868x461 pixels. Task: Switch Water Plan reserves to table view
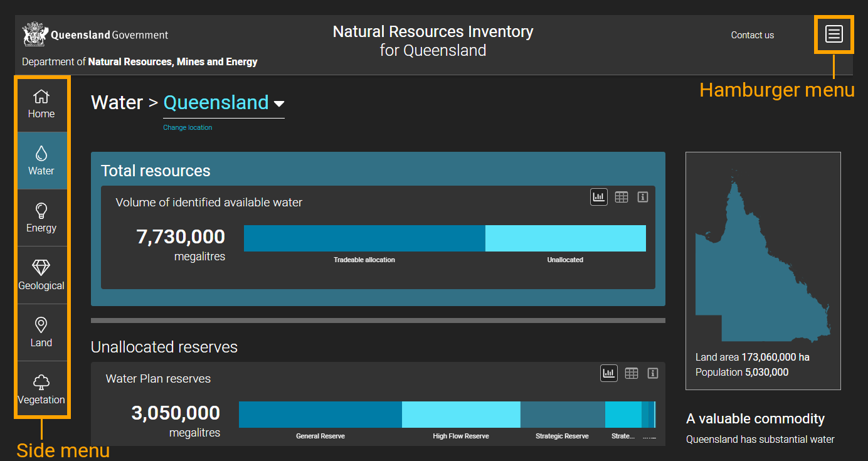[631, 373]
